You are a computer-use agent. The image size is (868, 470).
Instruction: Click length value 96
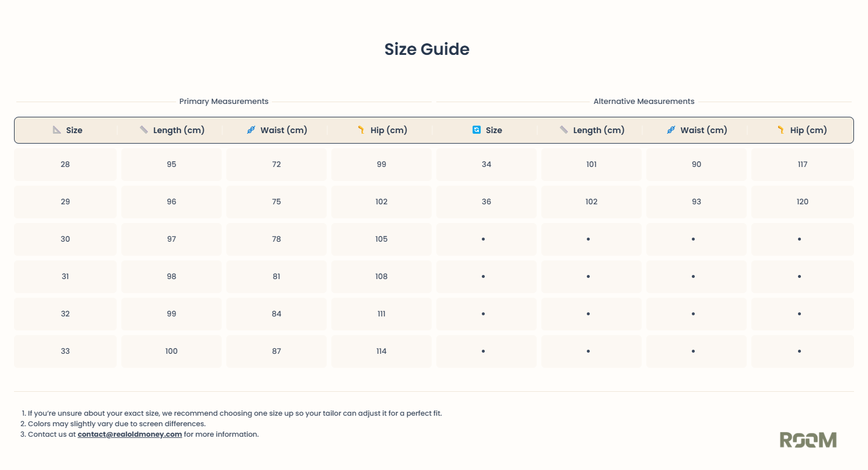171,202
